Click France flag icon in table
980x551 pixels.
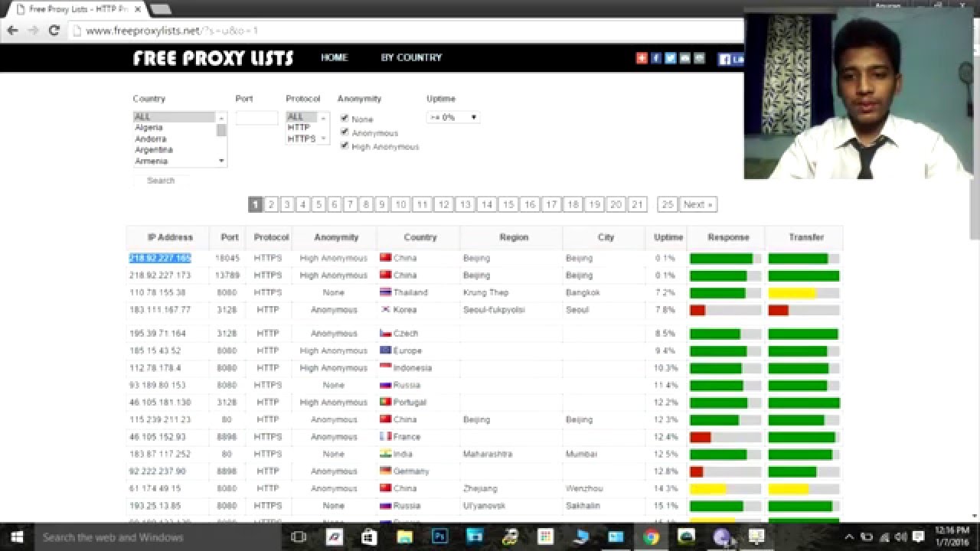click(x=385, y=436)
